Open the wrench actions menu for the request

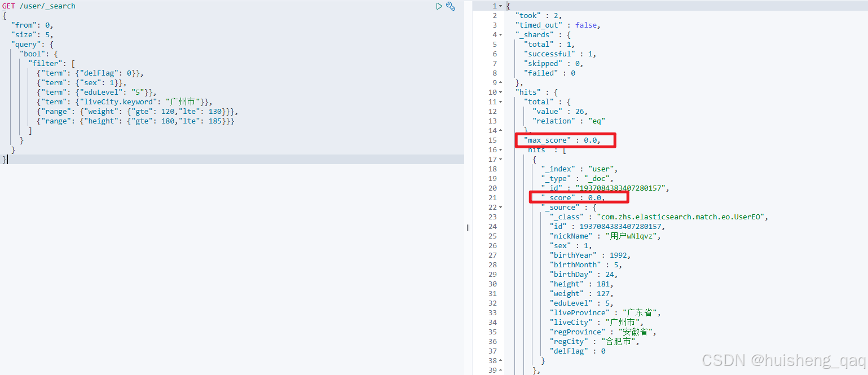(451, 6)
